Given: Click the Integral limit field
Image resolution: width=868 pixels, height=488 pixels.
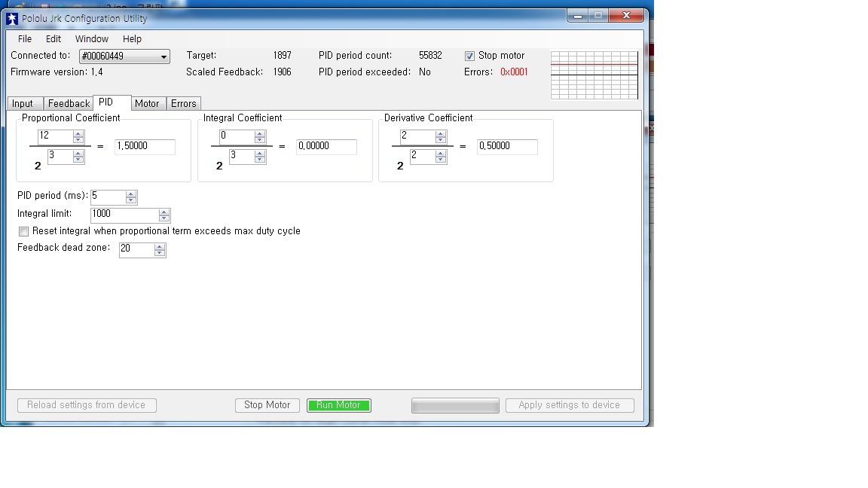Looking at the screenshot, I should pyautogui.click(x=124, y=215).
